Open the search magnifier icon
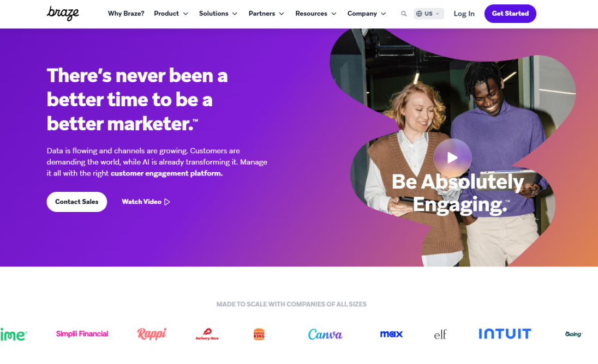Image resolution: width=598 pixels, height=364 pixels. click(404, 14)
